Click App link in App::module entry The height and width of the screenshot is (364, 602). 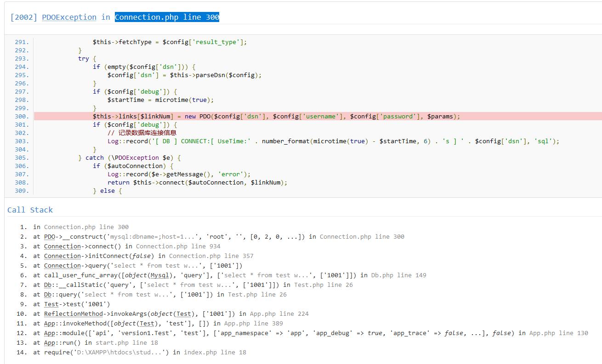50,333
